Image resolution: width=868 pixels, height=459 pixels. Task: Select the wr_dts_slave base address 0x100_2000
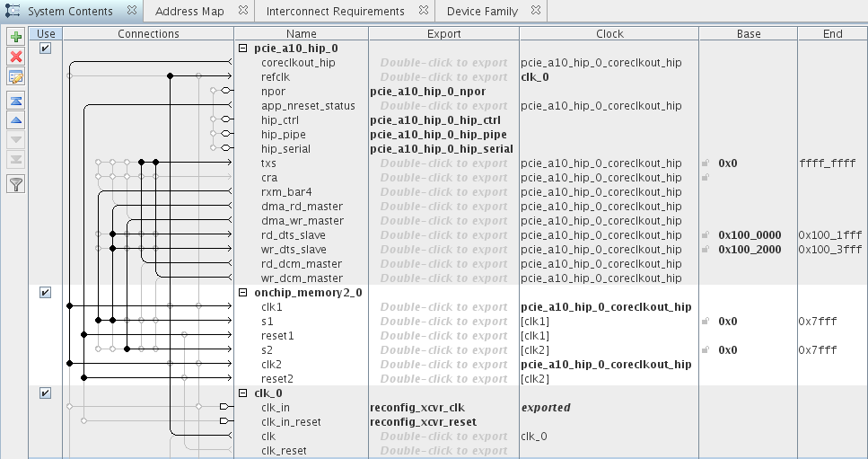point(750,250)
